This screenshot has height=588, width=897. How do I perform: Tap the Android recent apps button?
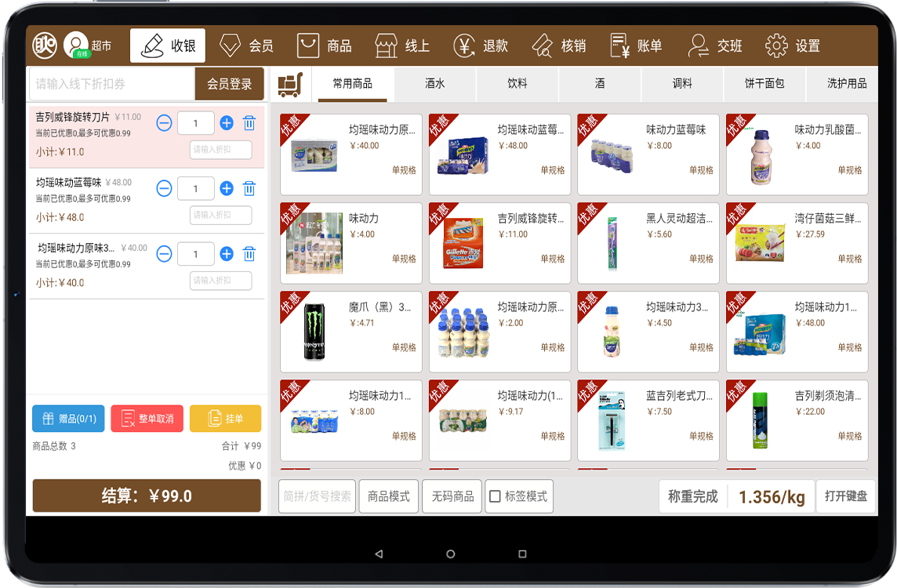(x=522, y=554)
